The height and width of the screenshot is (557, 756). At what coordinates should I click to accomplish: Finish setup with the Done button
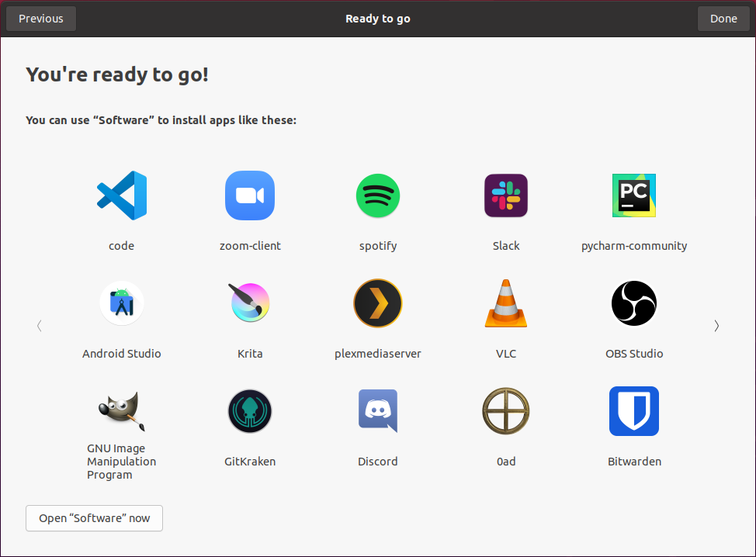coord(723,19)
